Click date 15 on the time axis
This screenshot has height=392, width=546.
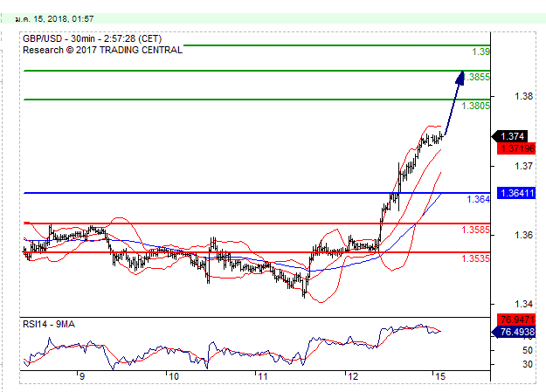pos(442,376)
